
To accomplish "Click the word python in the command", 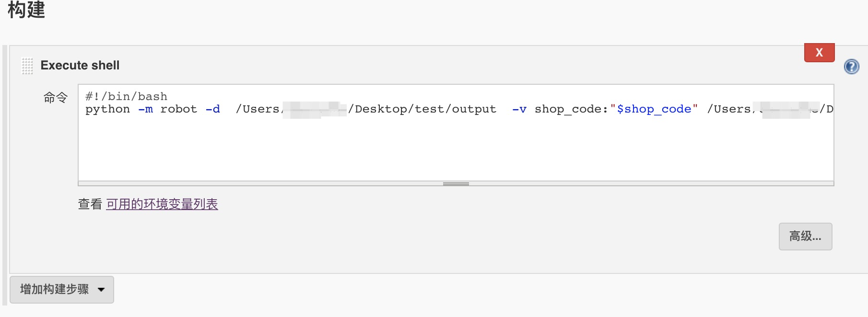I will pyautogui.click(x=107, y=109).
